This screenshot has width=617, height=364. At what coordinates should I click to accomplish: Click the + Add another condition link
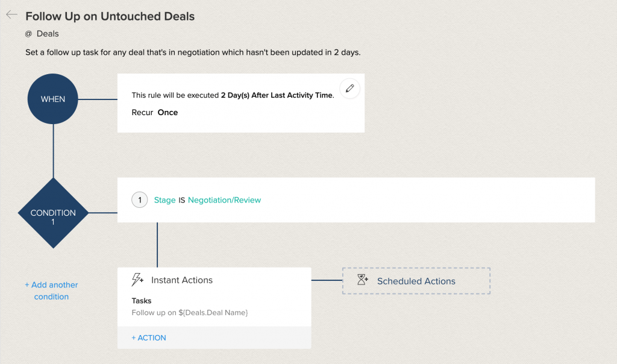51,290
